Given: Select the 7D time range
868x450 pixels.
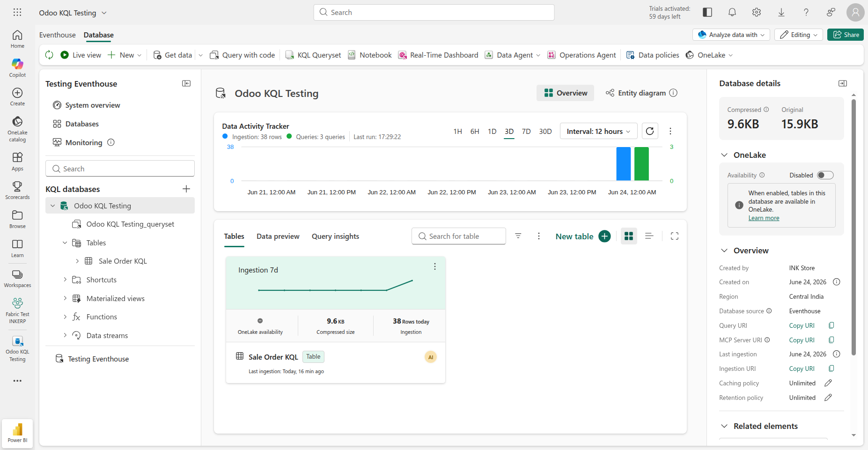Looking at the screenshot, I should (526, 131).
